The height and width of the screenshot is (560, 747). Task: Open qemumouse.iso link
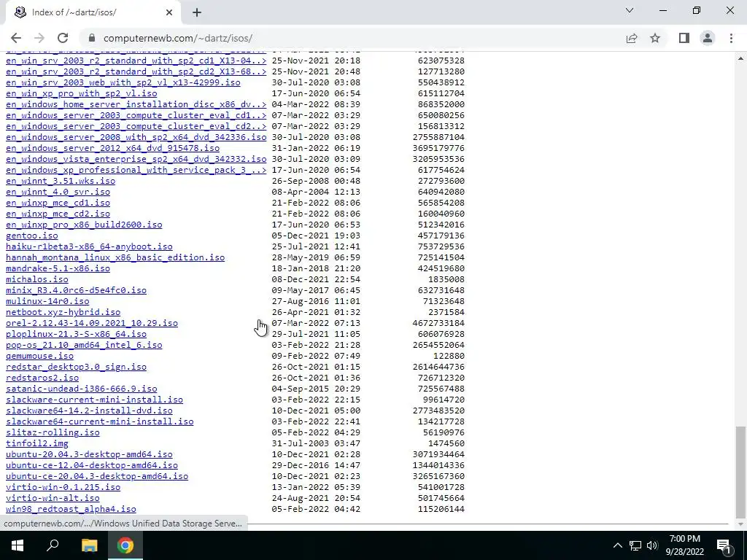(x=39, y=356)
